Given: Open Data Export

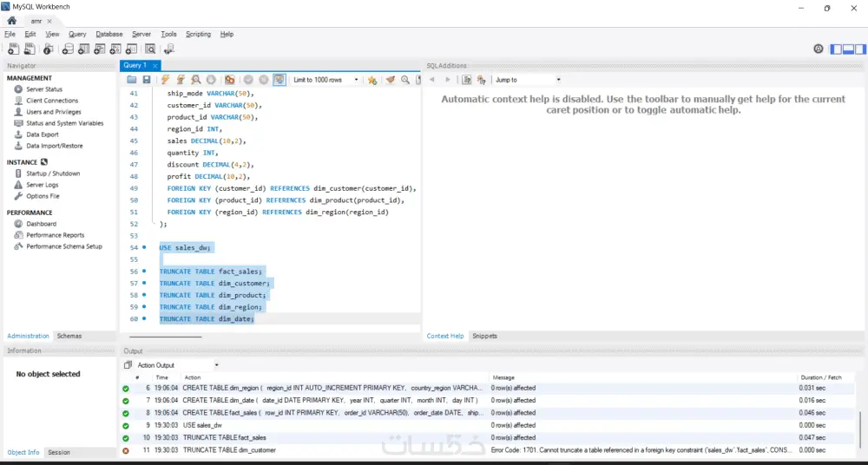Looking at the screenshot, I should (42, 134).
